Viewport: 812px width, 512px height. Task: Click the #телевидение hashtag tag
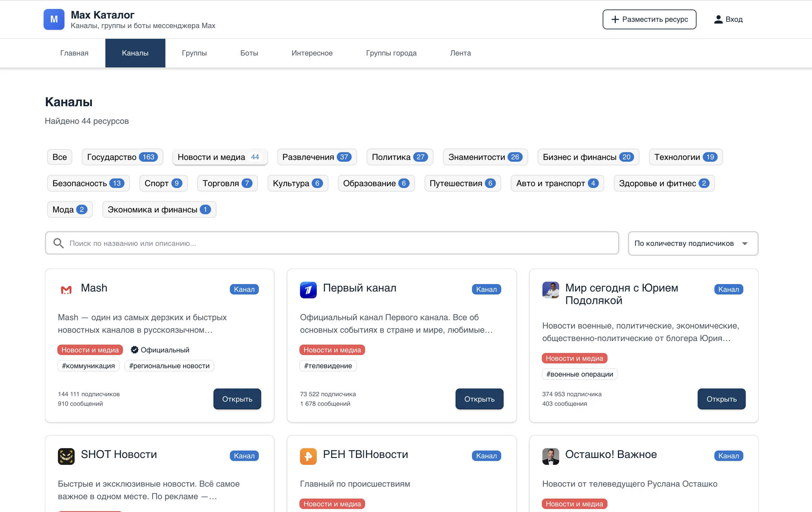coord(327,366)
